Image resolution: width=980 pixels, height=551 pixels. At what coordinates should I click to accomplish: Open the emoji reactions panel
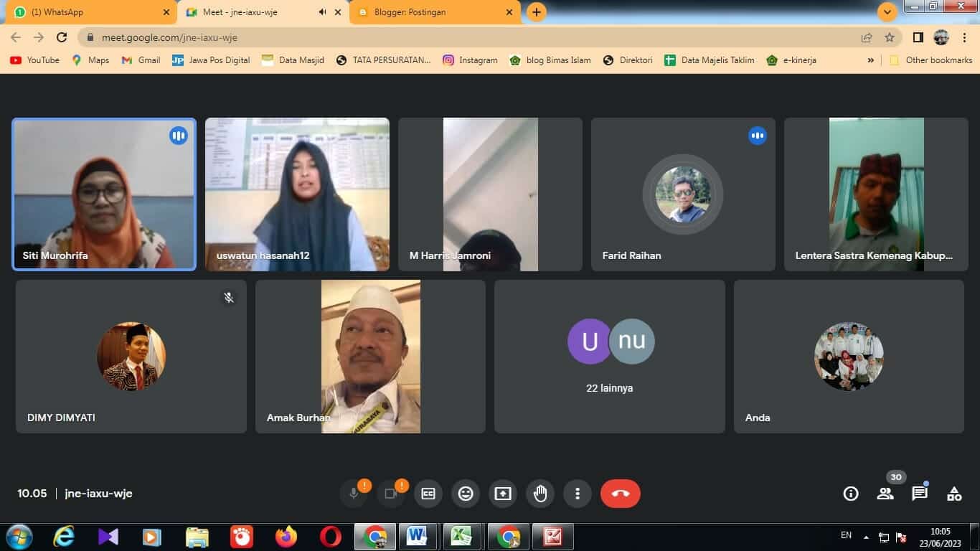pyautogui.click(x=466, y=494)
